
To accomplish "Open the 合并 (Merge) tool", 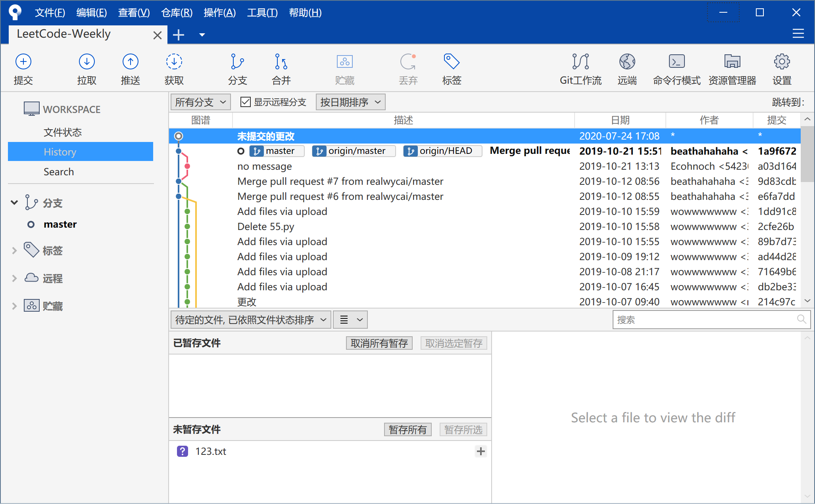I will [281, 69].
